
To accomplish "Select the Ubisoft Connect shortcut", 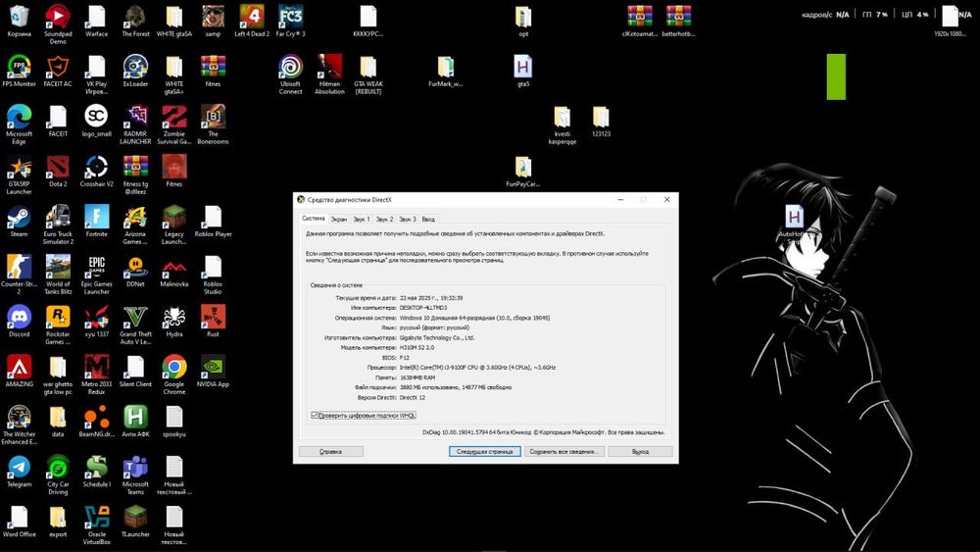I will pyautogui.click(x=290, y=67).
